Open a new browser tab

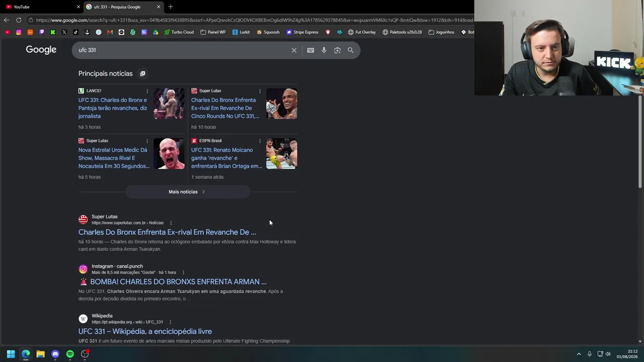pos(171,7)
